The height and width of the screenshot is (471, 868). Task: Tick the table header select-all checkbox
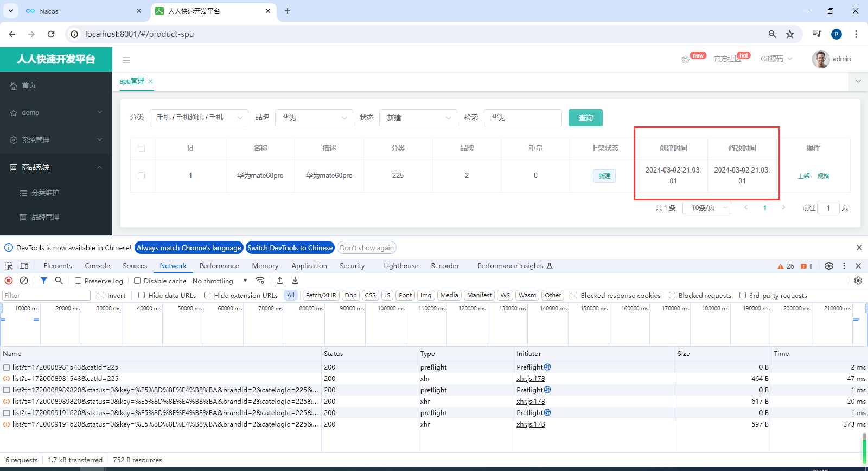142,149
